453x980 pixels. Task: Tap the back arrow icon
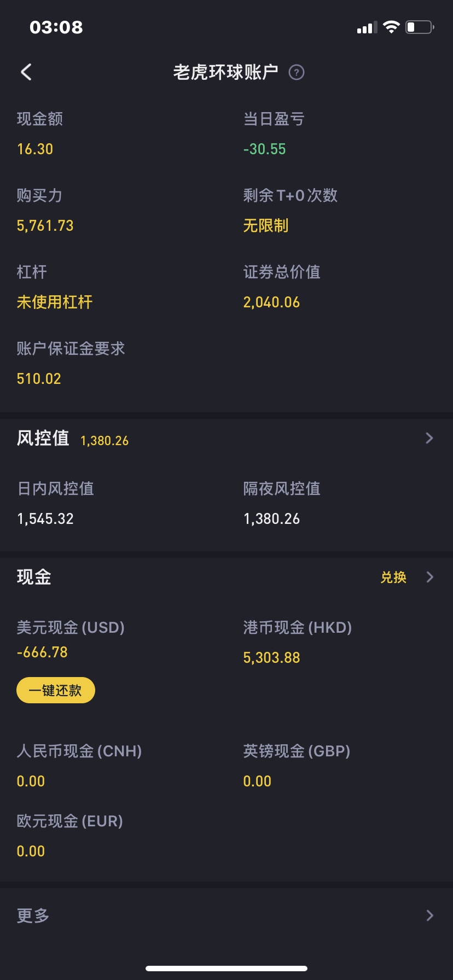point(26,72)
